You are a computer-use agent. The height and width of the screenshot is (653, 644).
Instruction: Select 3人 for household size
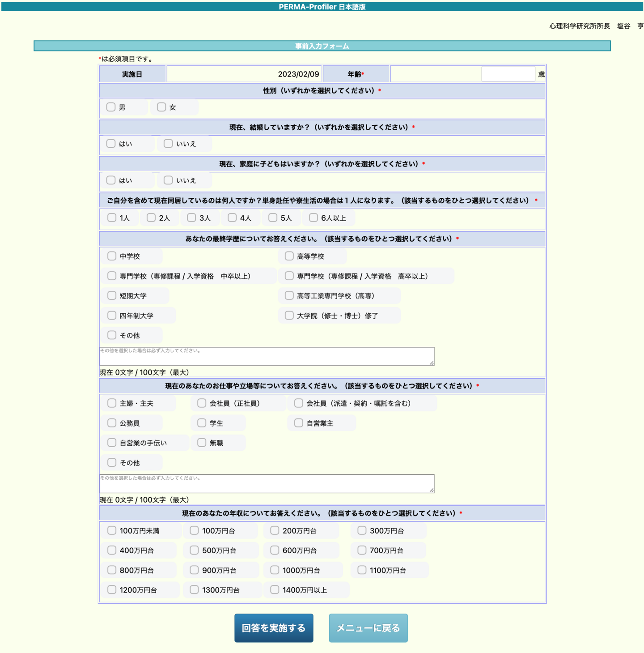click(x=191, y=218)
